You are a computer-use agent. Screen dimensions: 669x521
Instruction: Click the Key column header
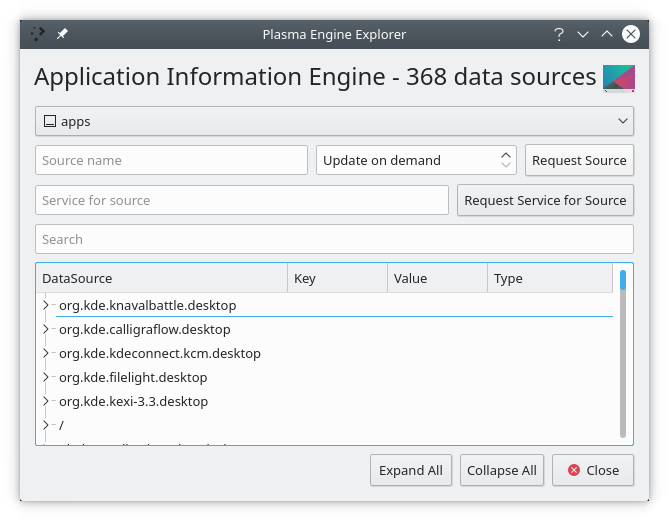pyautogui.click(x=337, y=278)
